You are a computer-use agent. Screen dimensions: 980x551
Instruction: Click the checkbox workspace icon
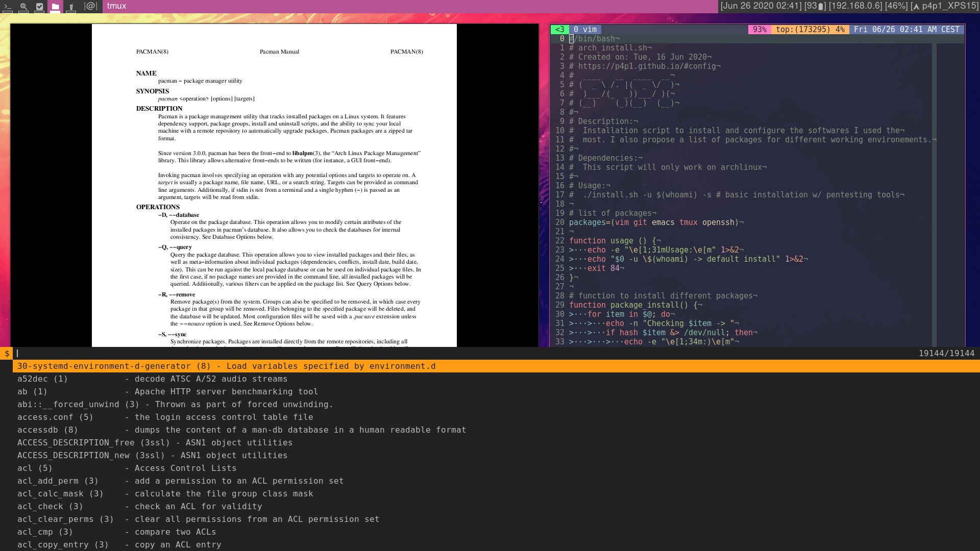coord(38,6)
